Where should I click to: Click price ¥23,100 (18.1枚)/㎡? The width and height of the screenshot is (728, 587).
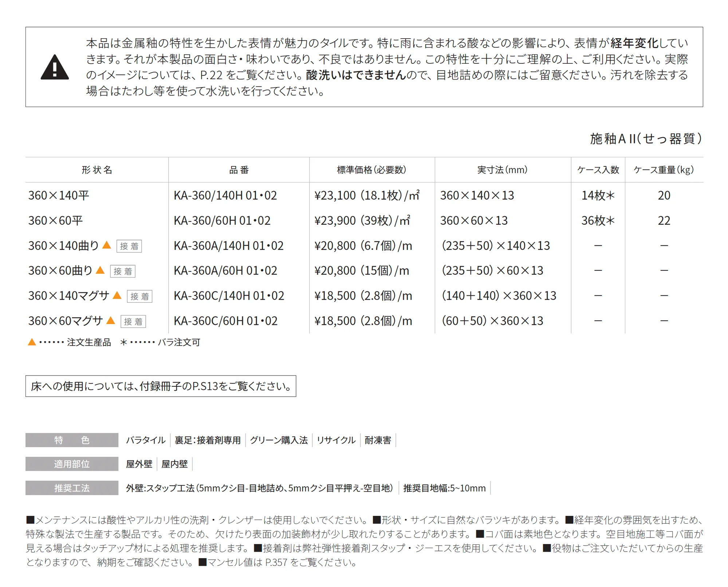click(367, 196)
